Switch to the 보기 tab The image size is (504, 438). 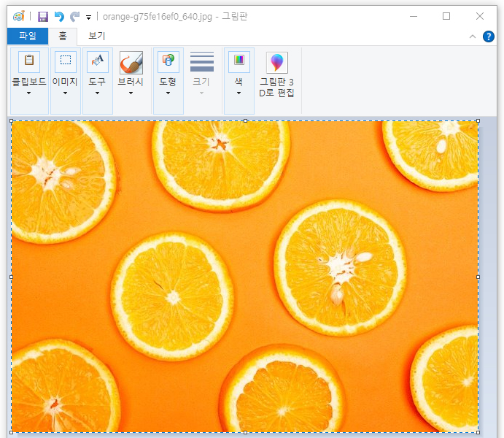tap(97, 36)
